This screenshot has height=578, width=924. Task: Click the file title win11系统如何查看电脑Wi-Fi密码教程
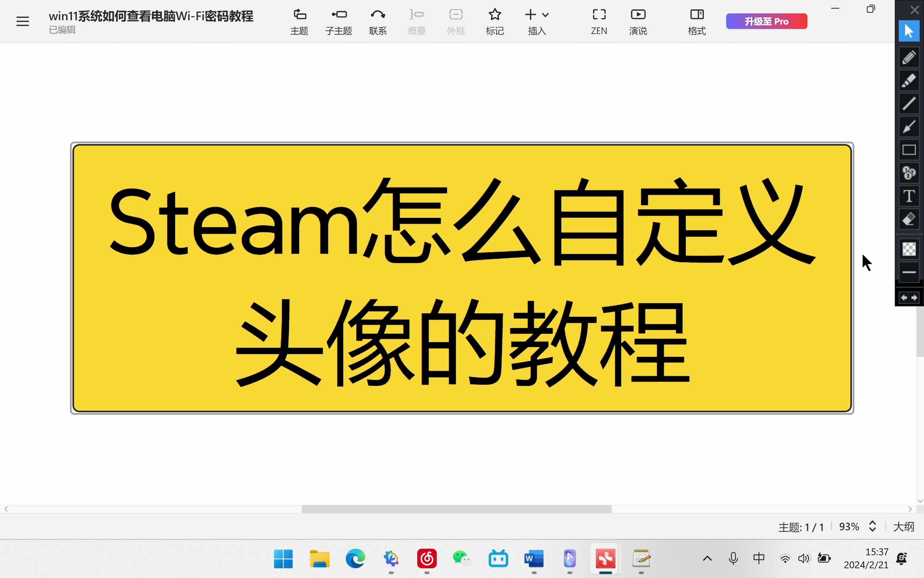pyautogui.click(x=151, y=16)
